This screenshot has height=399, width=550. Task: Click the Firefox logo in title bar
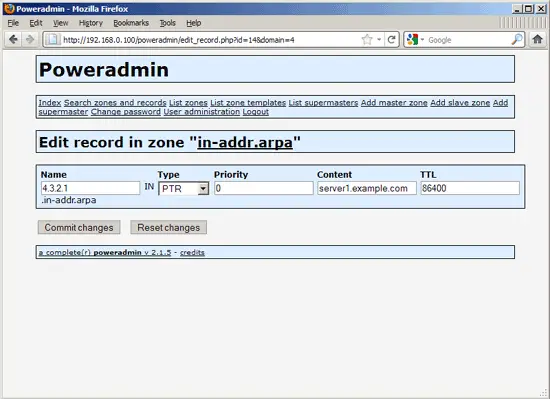coord(9,8)
